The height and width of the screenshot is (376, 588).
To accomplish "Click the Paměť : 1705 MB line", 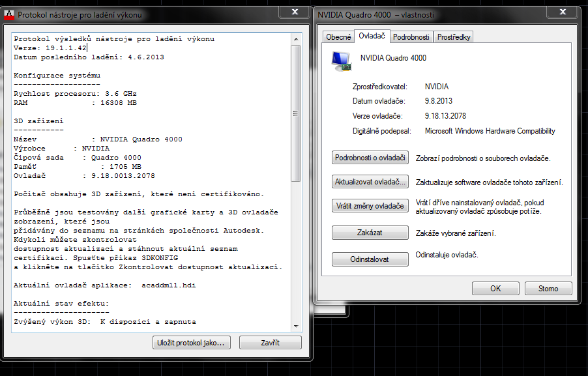I will pos(78,166).
